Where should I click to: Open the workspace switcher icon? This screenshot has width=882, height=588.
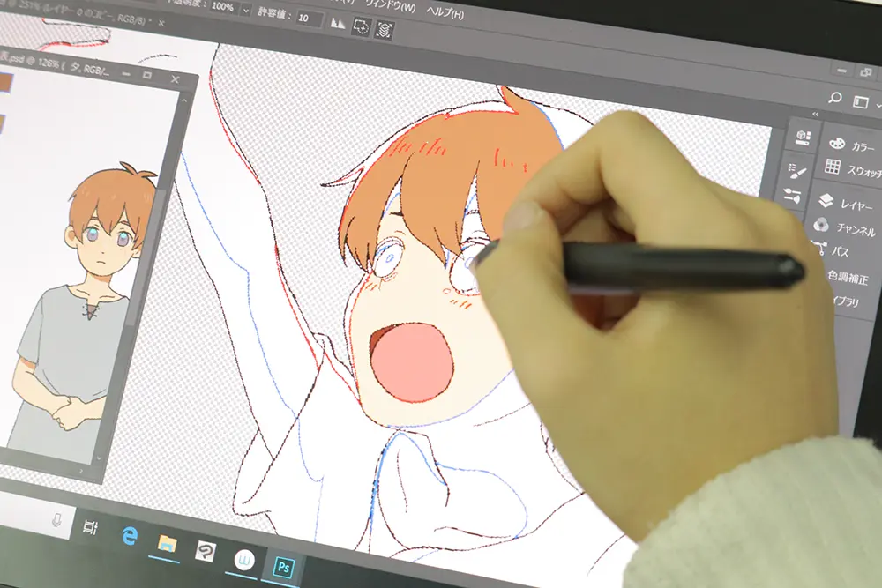coord(861,101)
